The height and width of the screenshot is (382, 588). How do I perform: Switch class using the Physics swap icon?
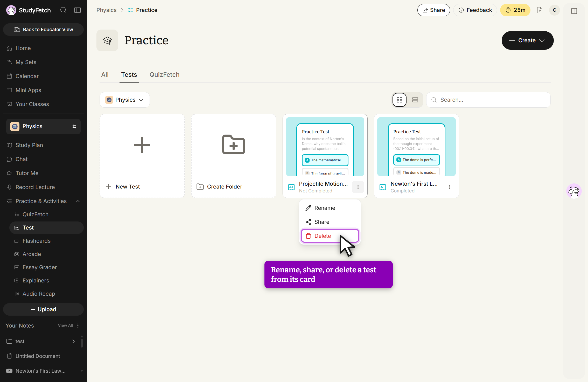pyautogui.click(x=74, y=127)
